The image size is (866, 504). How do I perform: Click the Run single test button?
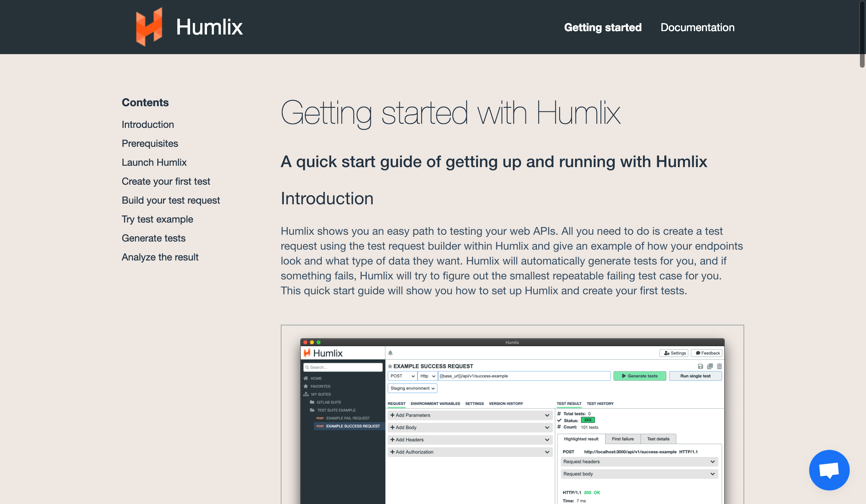tap(695, 376)
